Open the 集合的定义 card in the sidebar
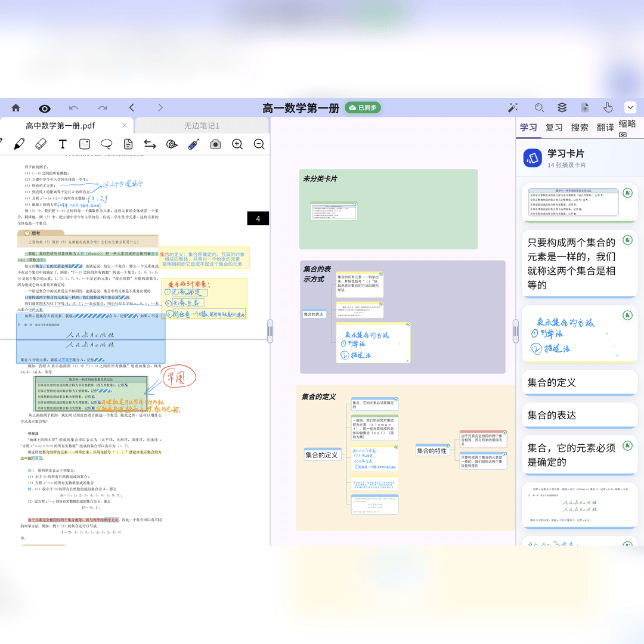The image size is (644, 644). tap(580, 382)
